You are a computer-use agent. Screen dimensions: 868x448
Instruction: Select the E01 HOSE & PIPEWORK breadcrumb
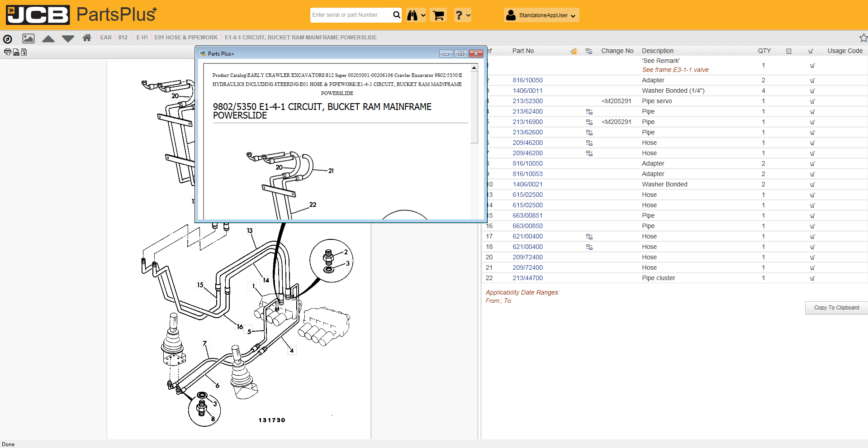pos(186,38)
